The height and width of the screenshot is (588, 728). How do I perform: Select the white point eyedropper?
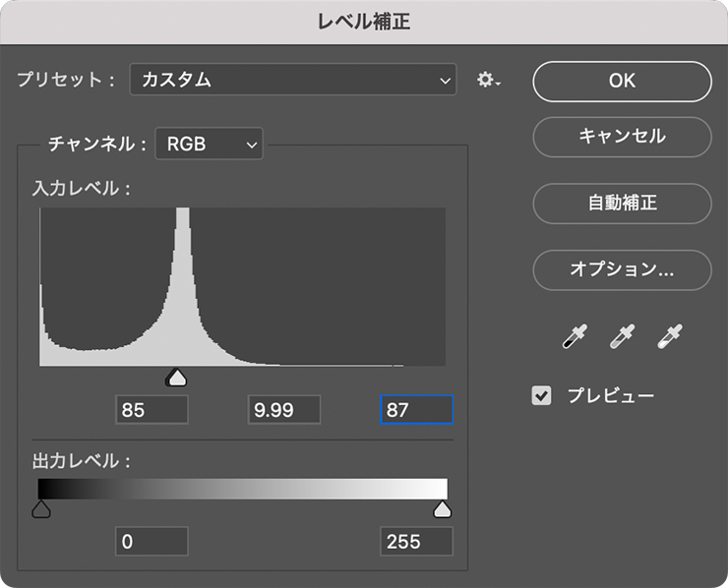670,337
